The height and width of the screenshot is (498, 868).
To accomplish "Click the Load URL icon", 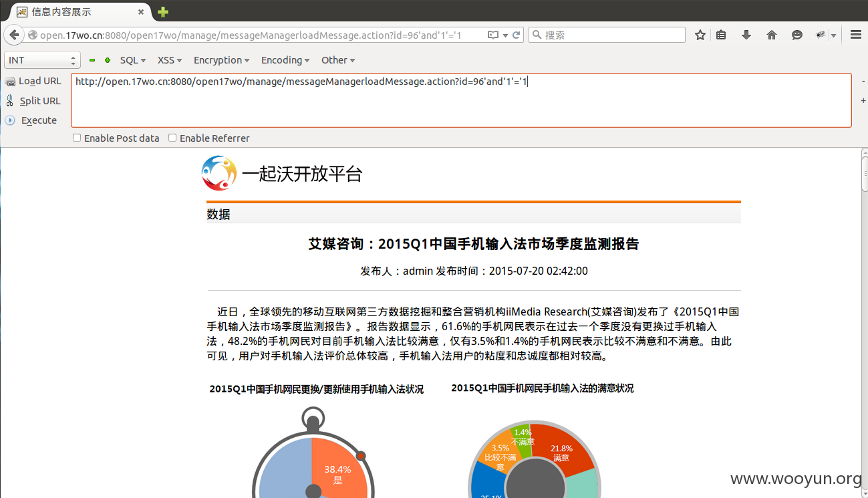I will pos(9,81).
